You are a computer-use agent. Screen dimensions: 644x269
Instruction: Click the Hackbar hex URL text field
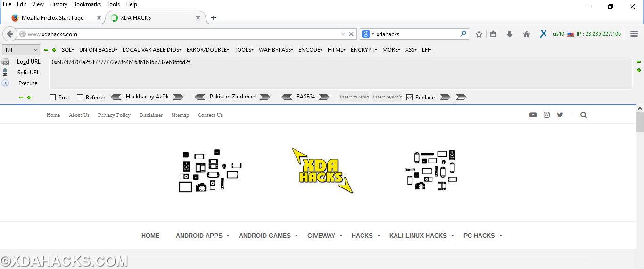340,73
